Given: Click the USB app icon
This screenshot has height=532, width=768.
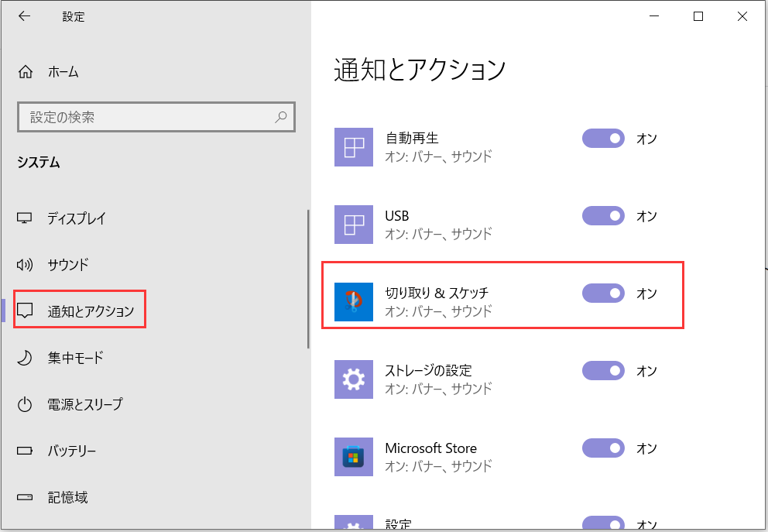Looking at the screenshot, I should pyautogui.click(x=354, y=225).
